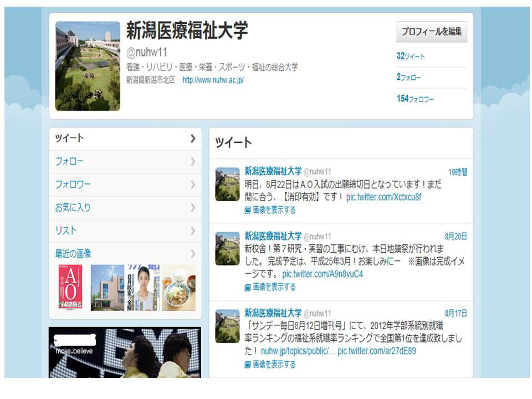Open the www.nuhw.ac.jp website link
This screenshot has width=532, height=399.
[x=213, y=80]
